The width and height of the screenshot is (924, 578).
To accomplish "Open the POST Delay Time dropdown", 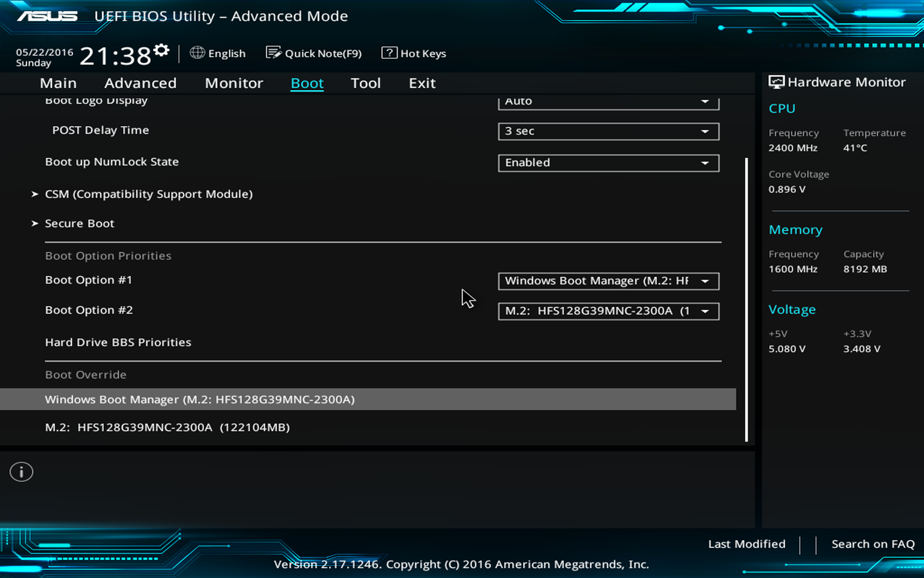I will pos(608,131).
